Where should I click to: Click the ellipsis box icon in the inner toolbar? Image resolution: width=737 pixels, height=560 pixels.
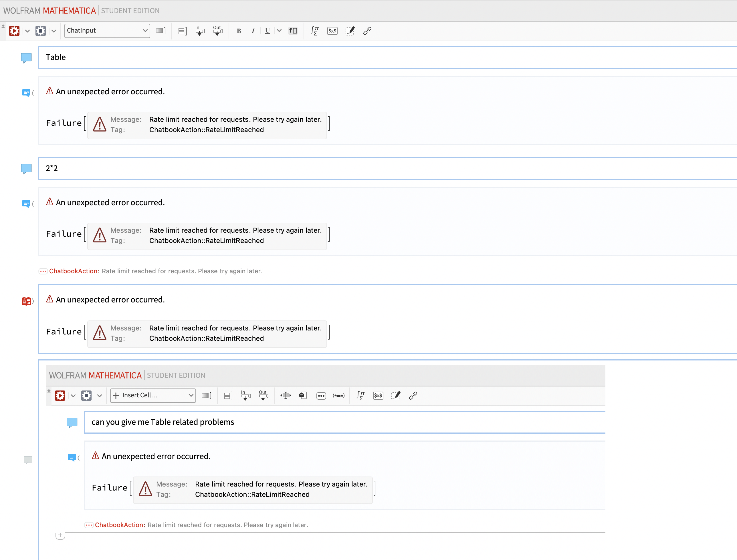pyautogui.click(x=321, y=396)
